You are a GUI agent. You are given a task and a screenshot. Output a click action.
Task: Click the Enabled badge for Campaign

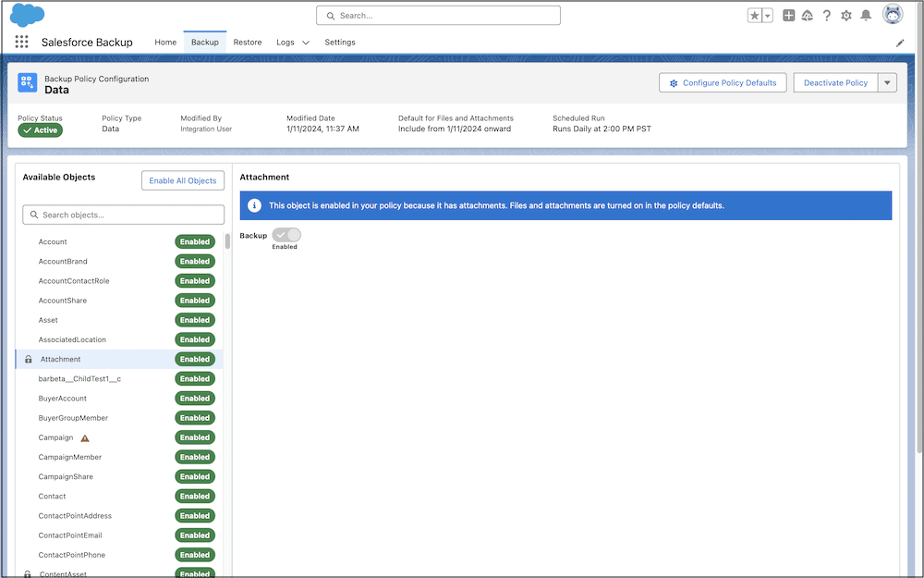click(195, 437)
